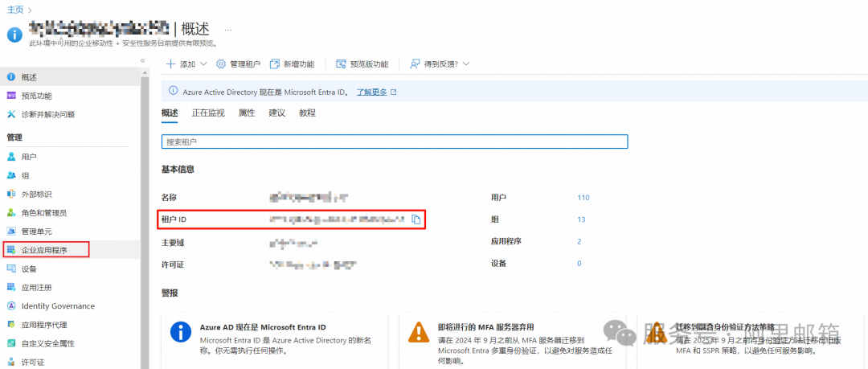Click the 外部标识 sidebar icon
The width and height of the screenshot is (868, 369).
11,194
